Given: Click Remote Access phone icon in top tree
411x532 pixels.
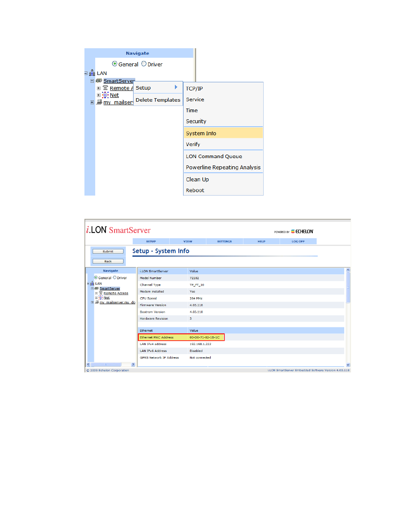Looking at the screenshot, I should pyautogui.click(x=105, y=88).
